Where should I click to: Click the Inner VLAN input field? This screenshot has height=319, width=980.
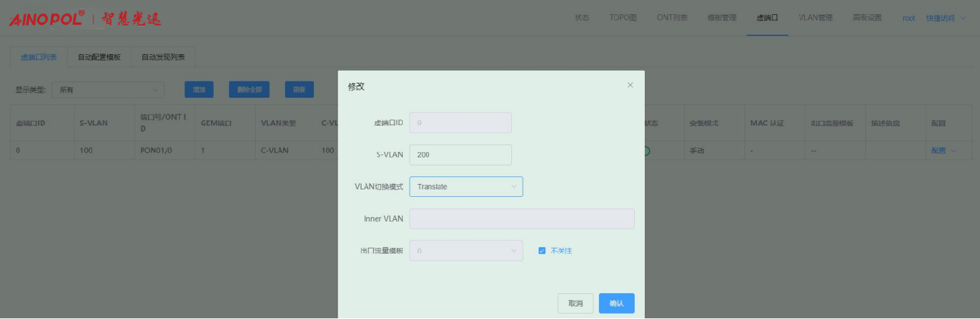point(522,219)
